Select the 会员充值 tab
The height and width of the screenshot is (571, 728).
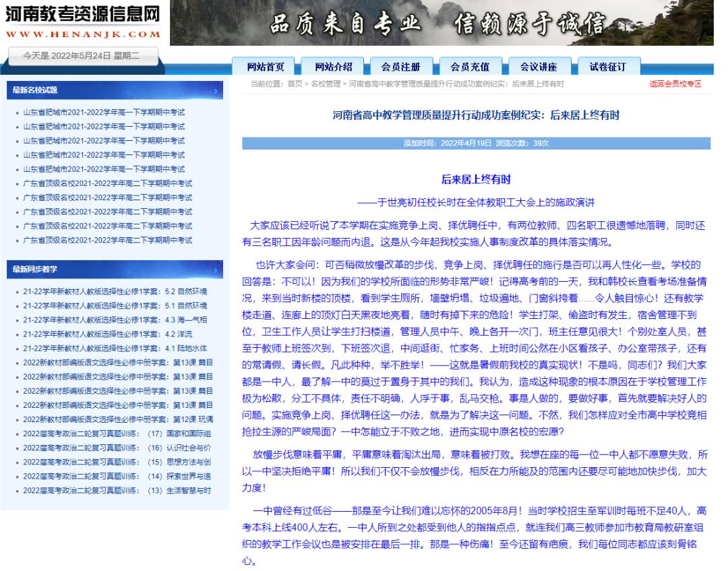pos(470,67)
